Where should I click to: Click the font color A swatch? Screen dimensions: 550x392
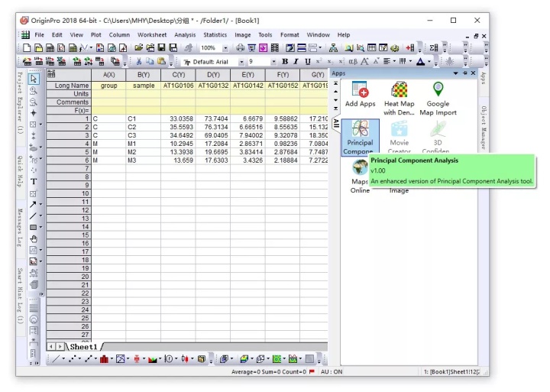(421, 62)
